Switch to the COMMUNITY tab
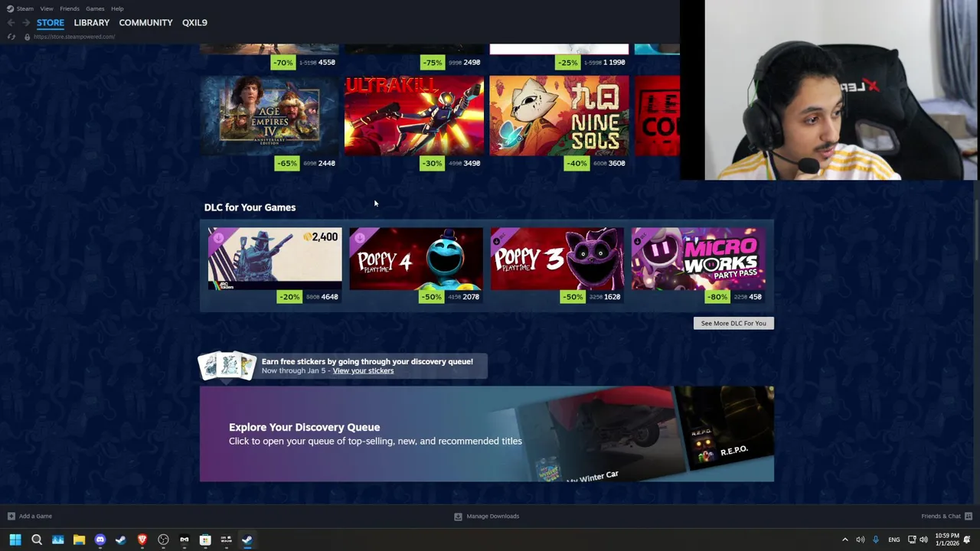 [x=145, y=23]
